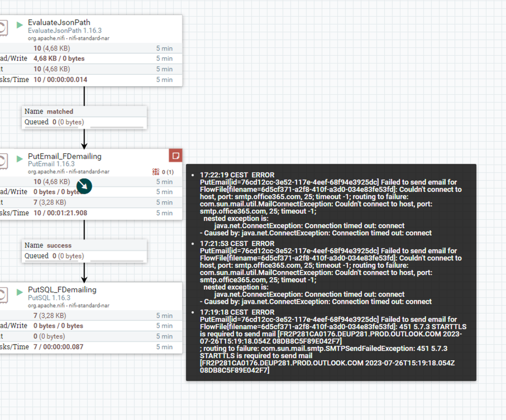
Task: Select the PutEmail_FDemailing processor title
Action: tap(64, 156)
